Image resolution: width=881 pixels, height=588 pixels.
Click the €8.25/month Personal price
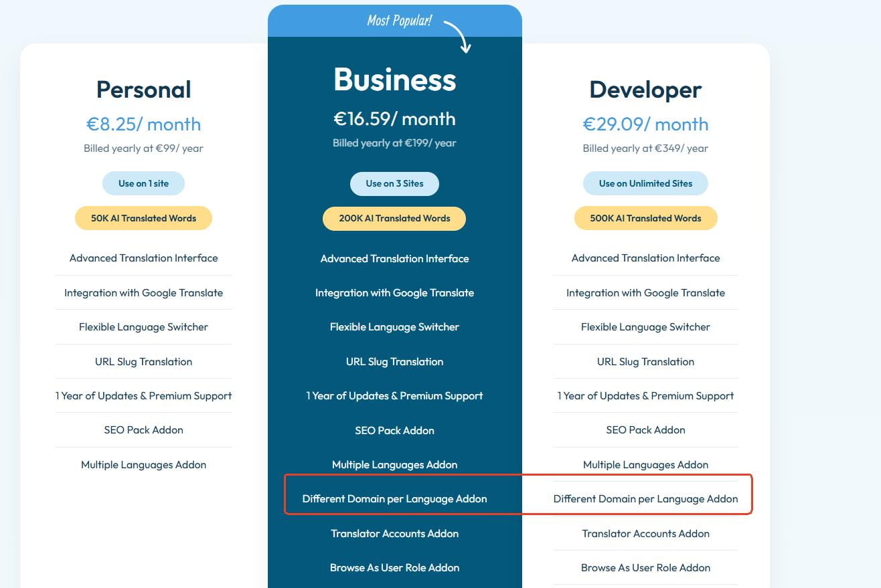(143, 124)
